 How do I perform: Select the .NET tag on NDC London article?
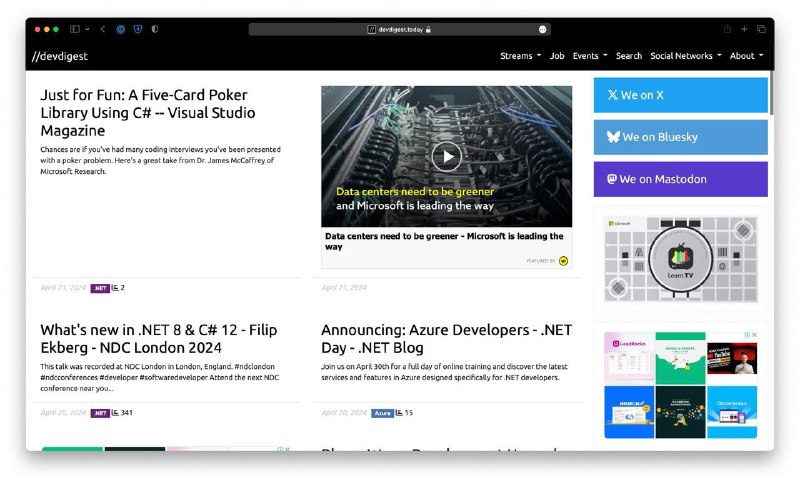pyautogui.click(x=100, y=413)
